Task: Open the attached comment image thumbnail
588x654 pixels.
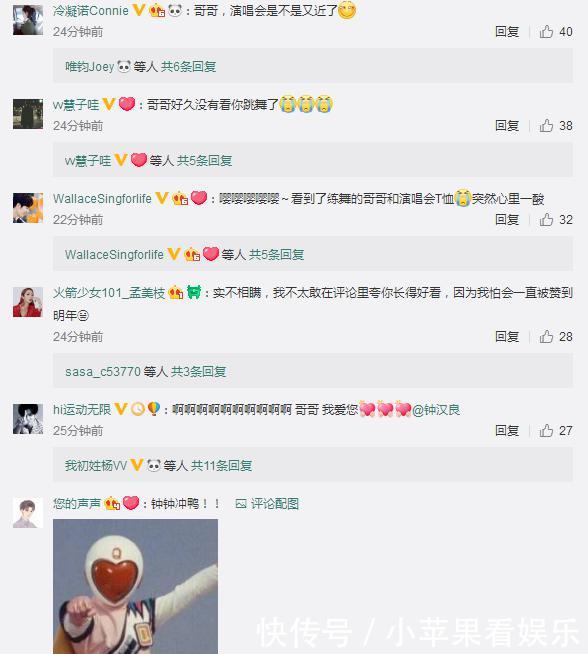Action: pyautogui.click(x=136, y=586)
